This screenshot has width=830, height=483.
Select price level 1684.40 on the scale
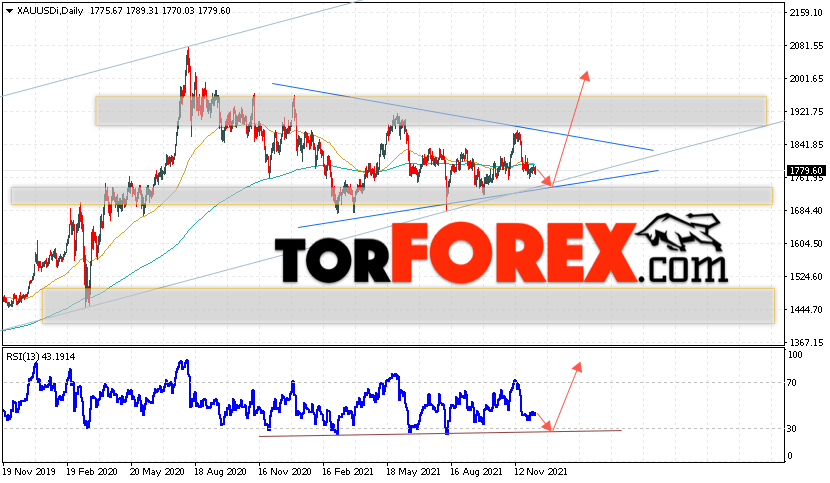click(806, 211)
